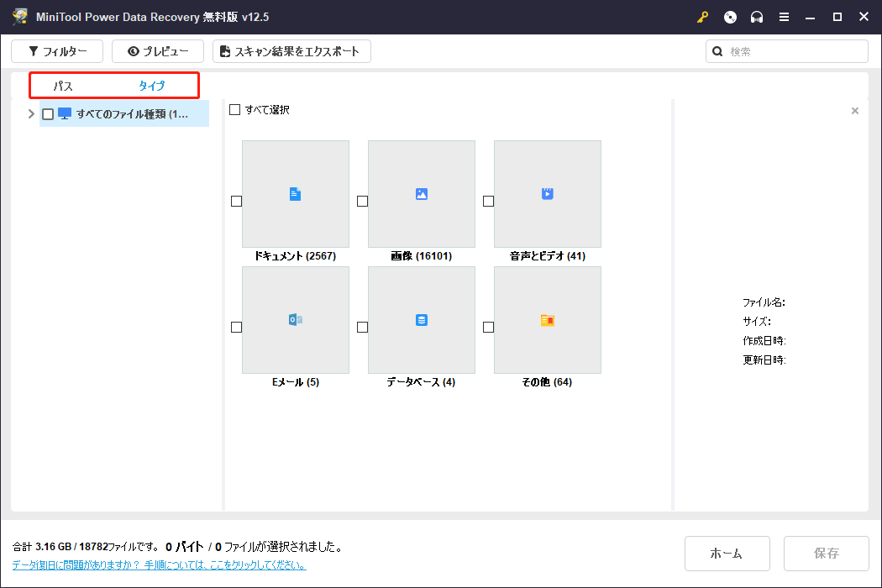Select the ドキュメント (2567) label

point(296,256)
